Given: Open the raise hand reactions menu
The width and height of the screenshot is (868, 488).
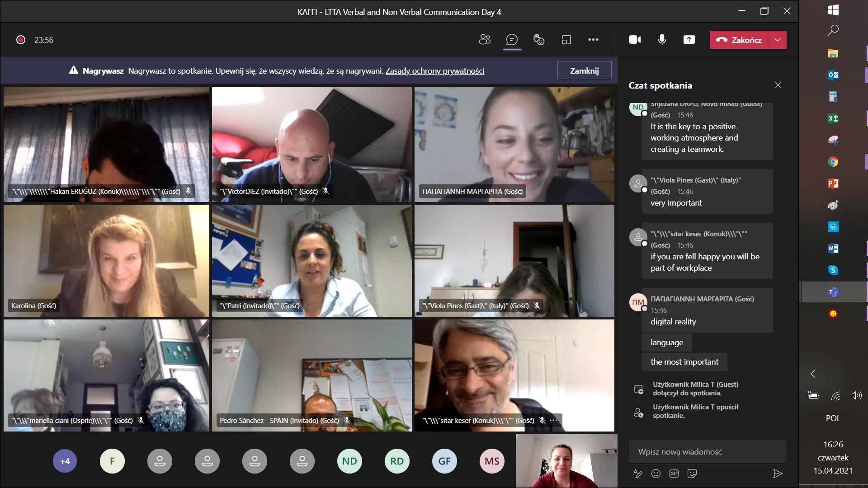Looking at the screenshot, I should 539,40.
